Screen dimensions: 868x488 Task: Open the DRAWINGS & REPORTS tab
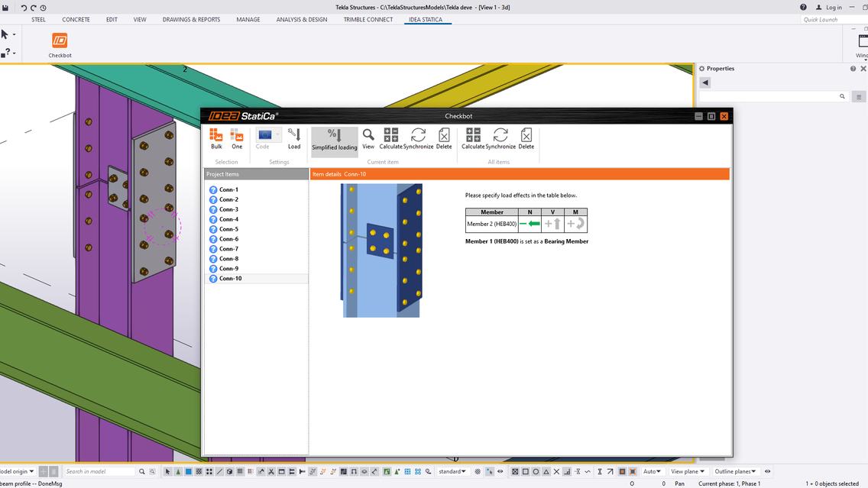[x=191, y=19]
